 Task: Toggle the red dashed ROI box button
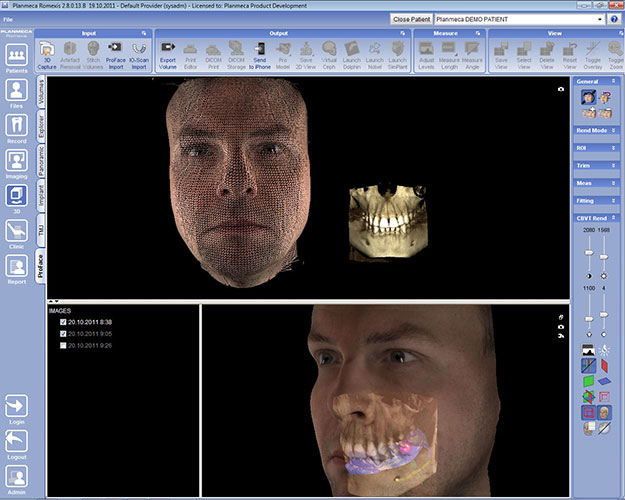coord(604,397)
